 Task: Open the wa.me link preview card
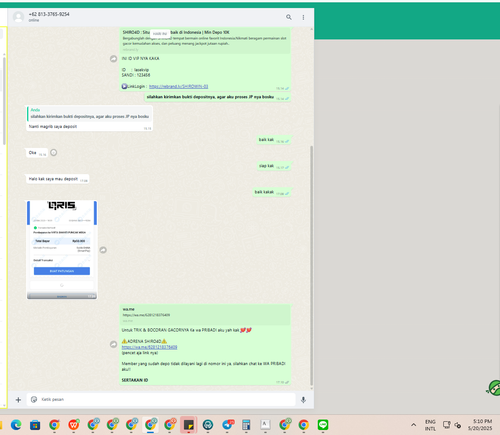pos(205,315)
